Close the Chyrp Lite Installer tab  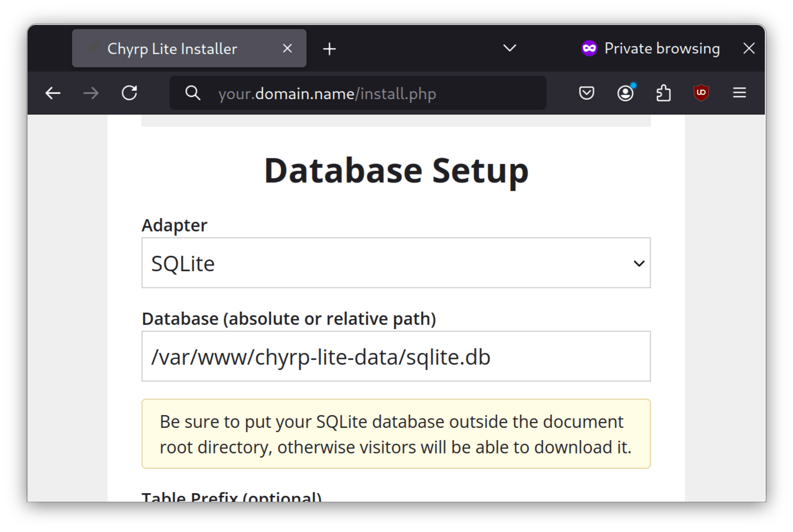pyautogui.click(x=288, y=48)
